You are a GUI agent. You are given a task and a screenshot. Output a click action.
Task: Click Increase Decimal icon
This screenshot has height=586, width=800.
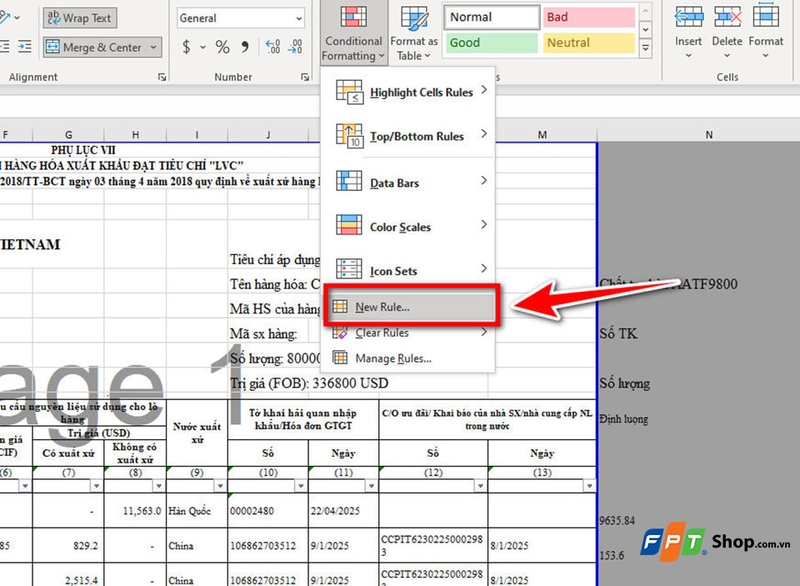273,47
